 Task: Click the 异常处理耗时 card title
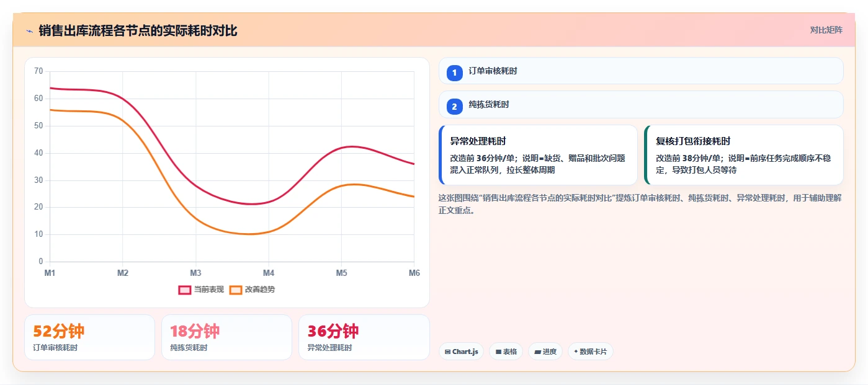(x=478, y=141)
